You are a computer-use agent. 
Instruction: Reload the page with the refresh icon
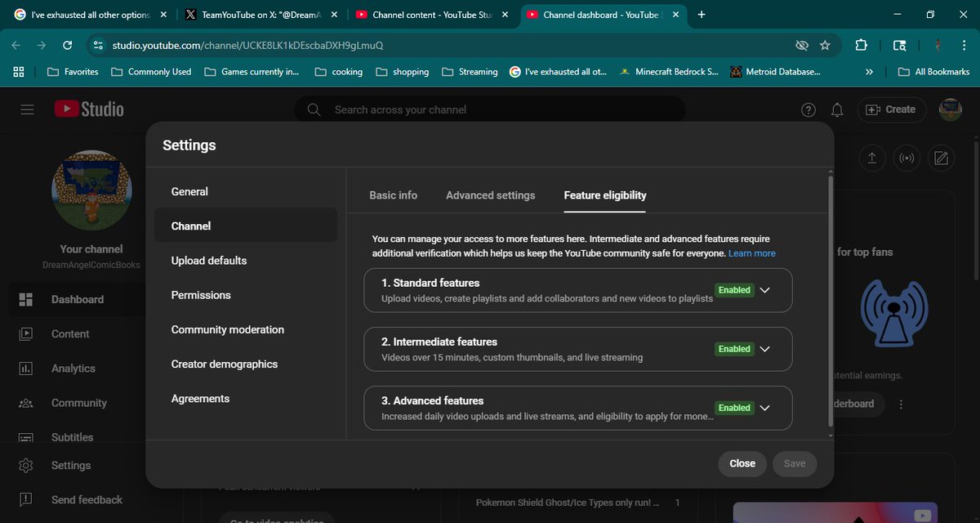point(67,45)
